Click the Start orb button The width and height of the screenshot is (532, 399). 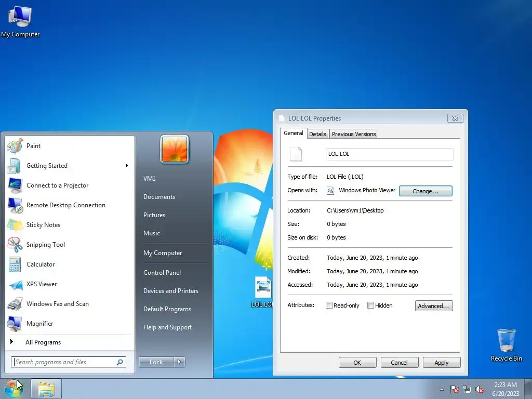click(x=14, y=389)
